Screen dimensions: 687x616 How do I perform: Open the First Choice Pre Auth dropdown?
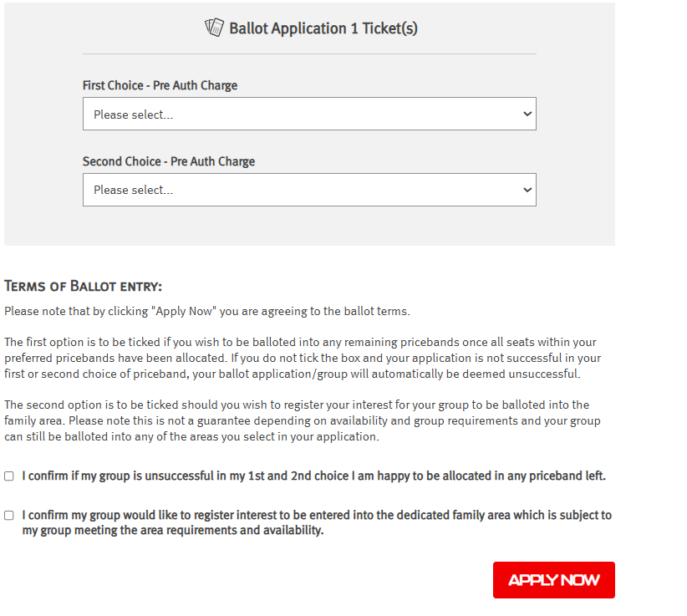click(x=309, y=114)
